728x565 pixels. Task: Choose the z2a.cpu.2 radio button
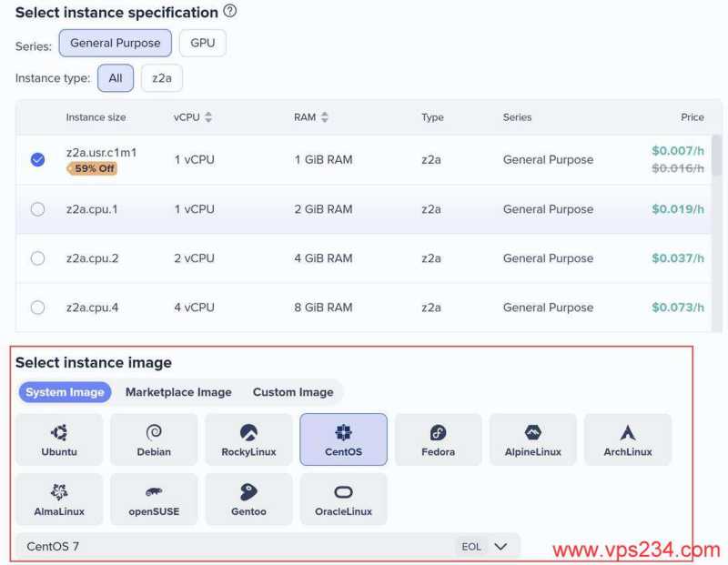(37, 258)
